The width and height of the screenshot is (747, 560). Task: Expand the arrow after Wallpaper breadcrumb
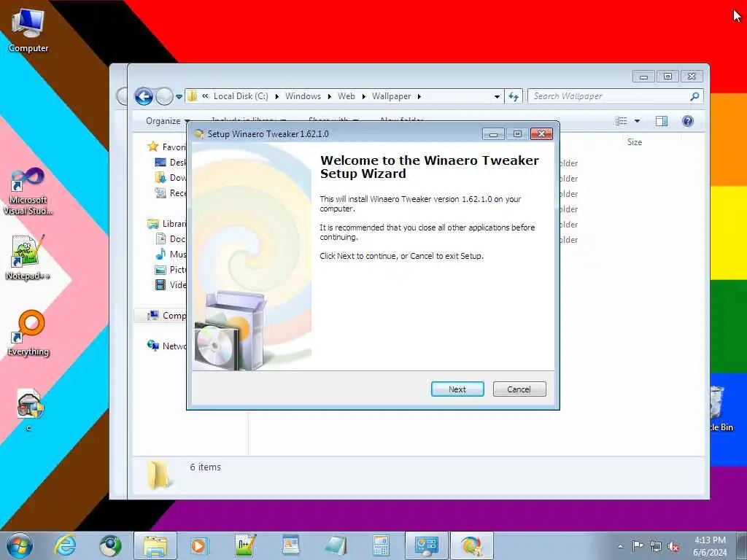click(x=419, y=97)
